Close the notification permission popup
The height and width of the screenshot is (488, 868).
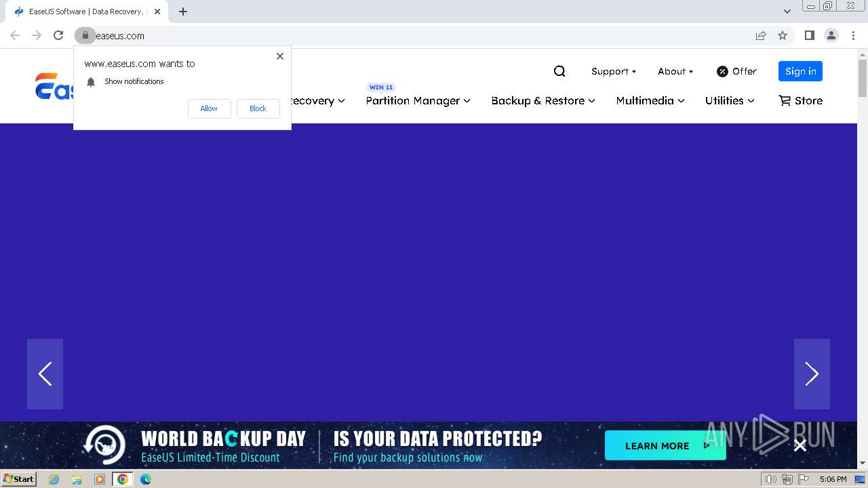pyautogui.click(x=280, y=56)
